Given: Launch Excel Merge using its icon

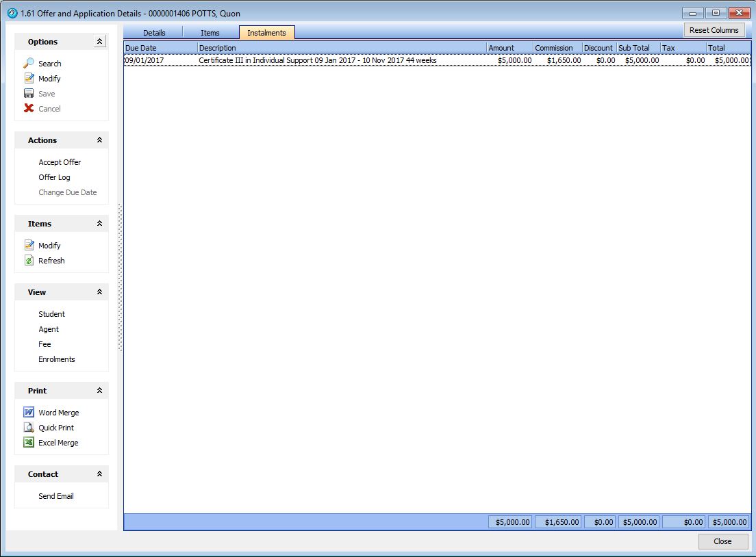Looking at the screenshot, I should point(29,443).
